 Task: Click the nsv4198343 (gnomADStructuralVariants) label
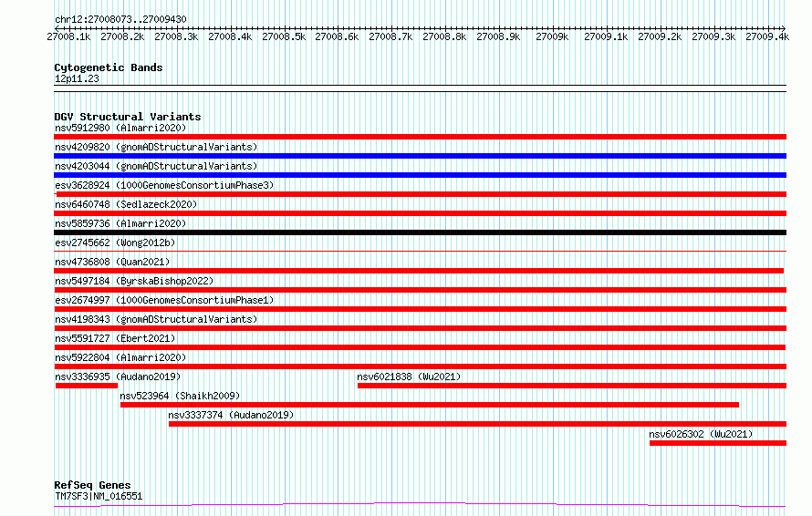(156, 319)
